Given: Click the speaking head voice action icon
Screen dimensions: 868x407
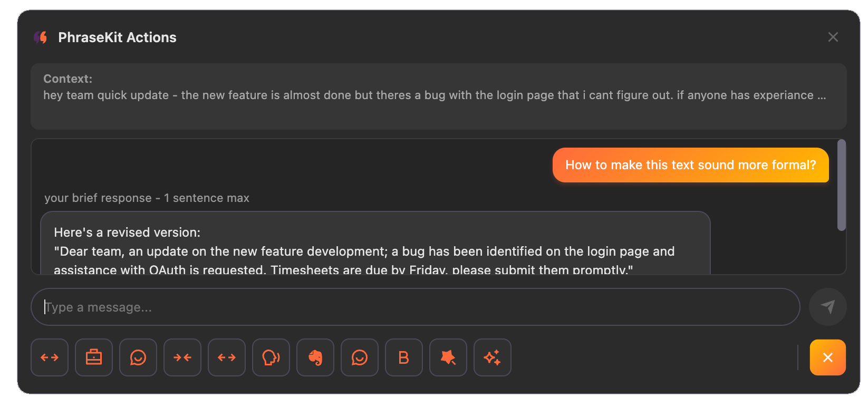Looking at the screenshot, I should [x=271, y=357].
